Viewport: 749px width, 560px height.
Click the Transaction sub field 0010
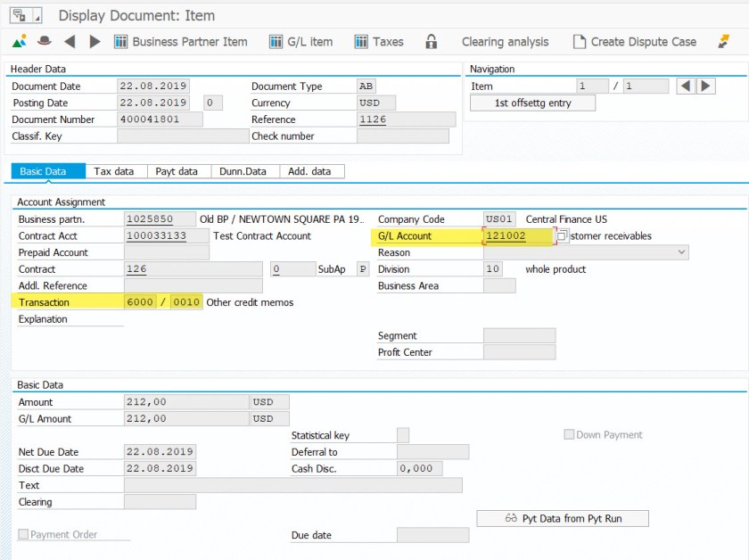(x=186, y=302)
